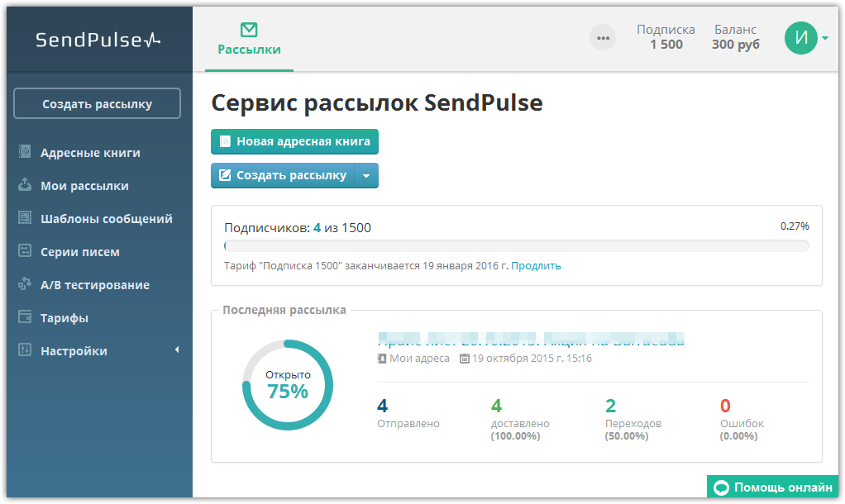Viewport: 845px width, 504px height.
Task: Click the Шаблоны сообщений template icon
Action: (x=25, y=217)
